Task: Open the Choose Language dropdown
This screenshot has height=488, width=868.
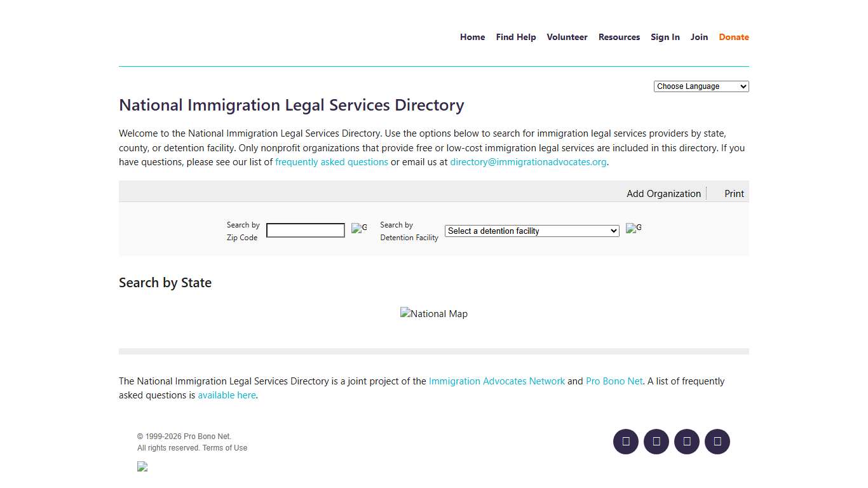Action: [x=701, y=86]
